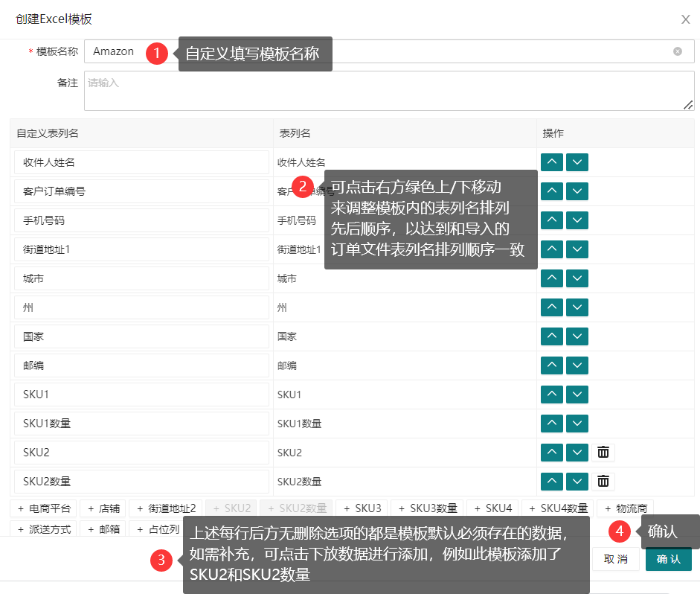Move SKU1数量 row up
Image resolution: width=700 pixels, height=594 pixels.
coord(551,424)
